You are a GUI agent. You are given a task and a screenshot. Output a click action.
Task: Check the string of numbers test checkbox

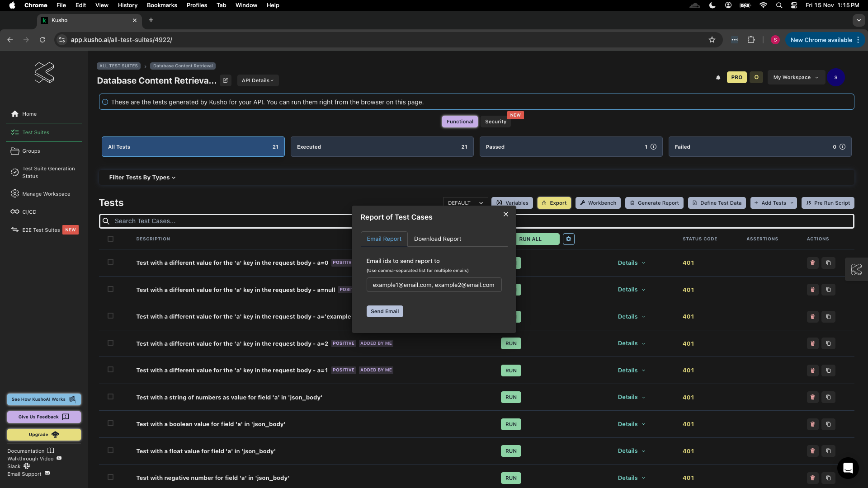pyautogui.click(x=110, y=397)
